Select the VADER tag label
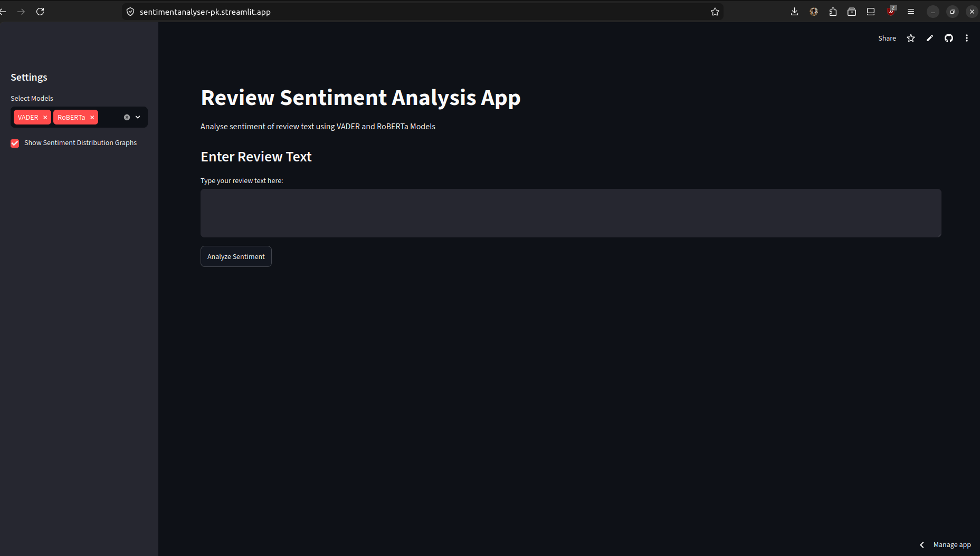Image resolution: width=980 pixels, height=556 pixels. tap(28, 118)
